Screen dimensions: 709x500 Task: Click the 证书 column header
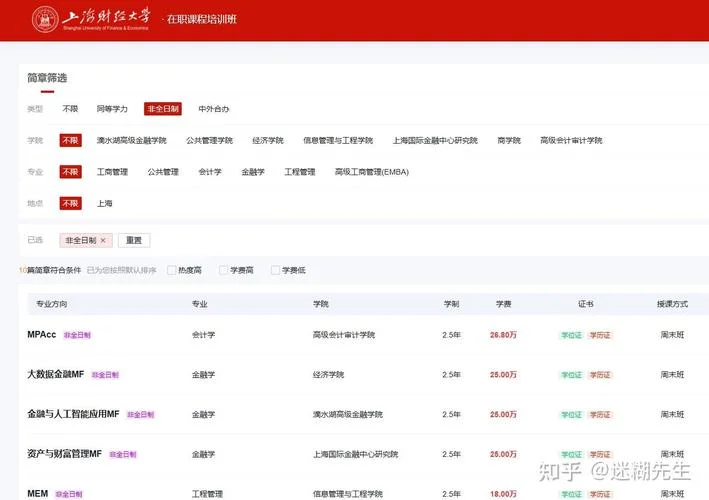(x=586, y=304)
